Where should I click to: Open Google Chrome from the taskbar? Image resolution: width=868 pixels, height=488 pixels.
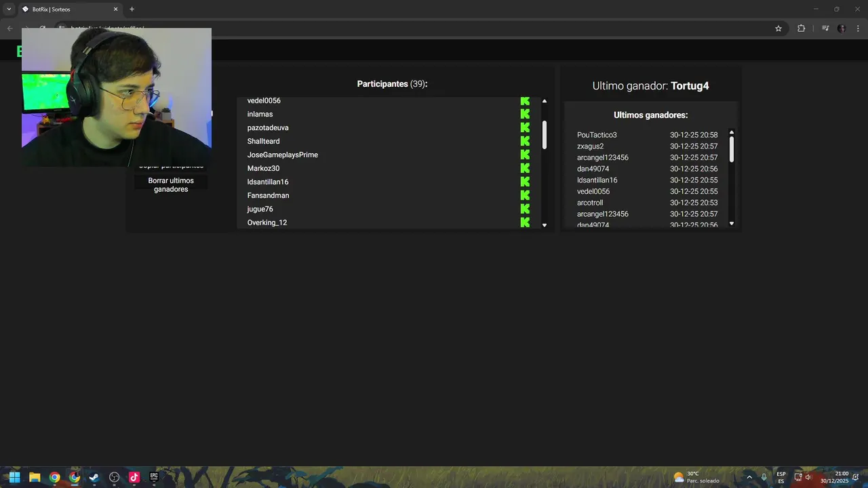[54, 477]
